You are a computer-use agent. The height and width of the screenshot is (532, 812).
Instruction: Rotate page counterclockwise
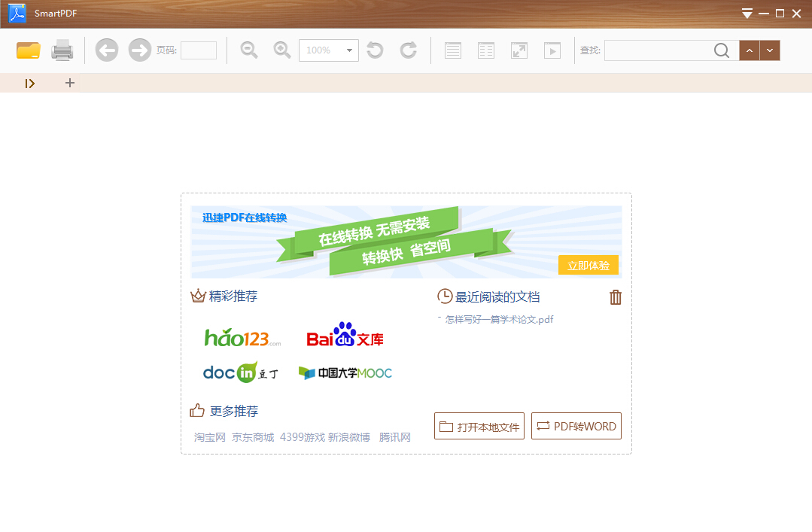pyautogui.click(x=375, y=50)
